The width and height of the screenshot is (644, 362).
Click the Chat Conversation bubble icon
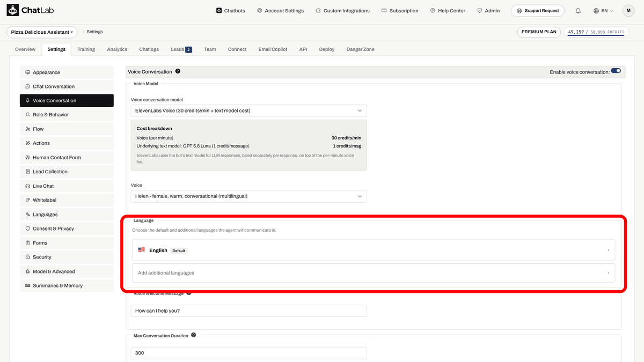[27, 86]
